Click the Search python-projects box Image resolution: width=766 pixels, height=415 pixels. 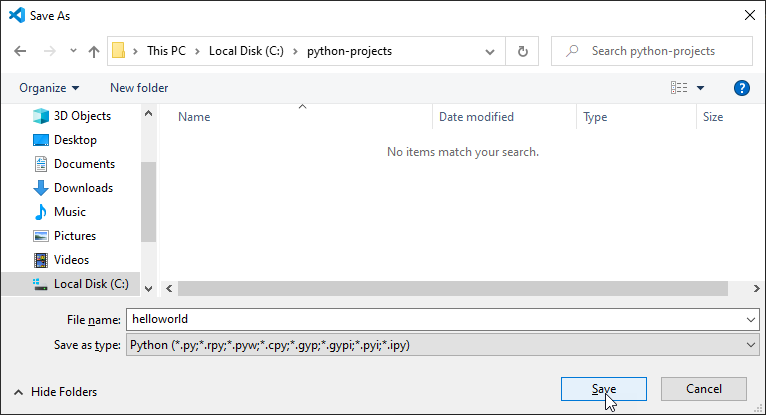652,51
